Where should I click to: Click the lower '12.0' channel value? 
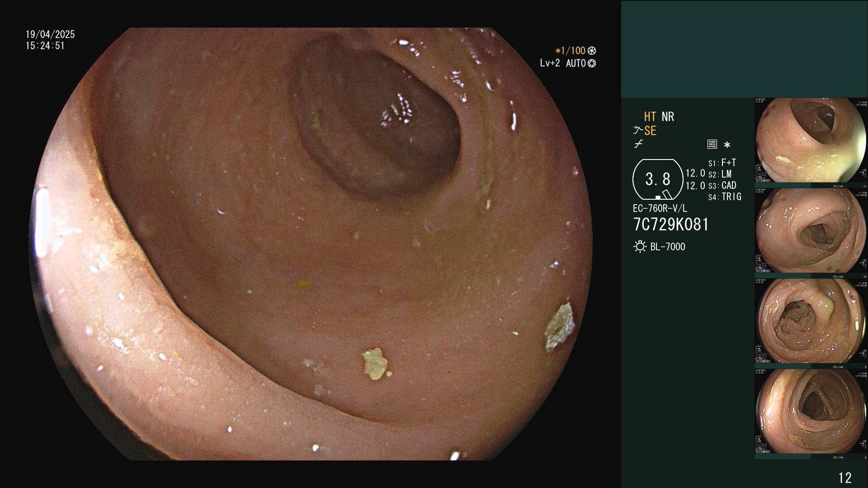[695, 186]
